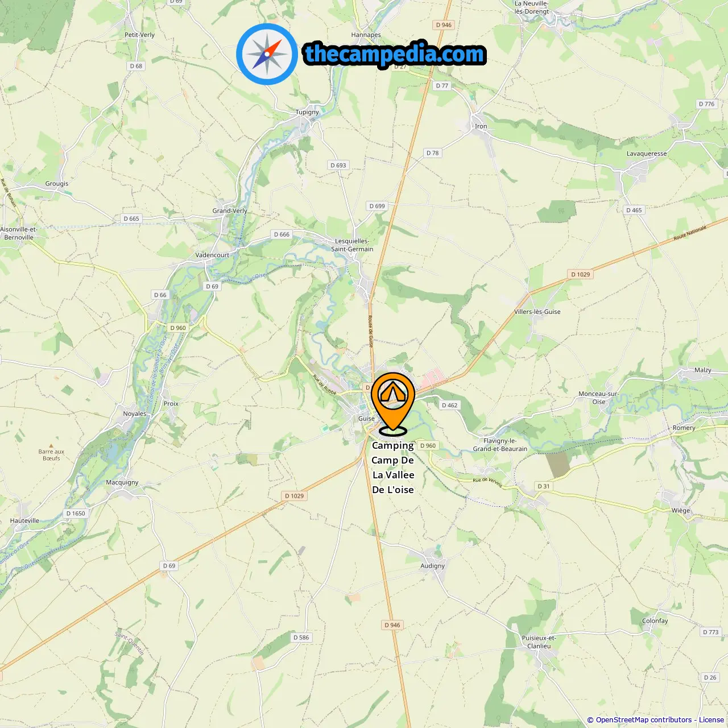The width and height of the screenshot is (728, 728).
Task: Click the Camping Camp De La Vallee De L'oise label
Action: pyautogui.click(x=393, y=468)
